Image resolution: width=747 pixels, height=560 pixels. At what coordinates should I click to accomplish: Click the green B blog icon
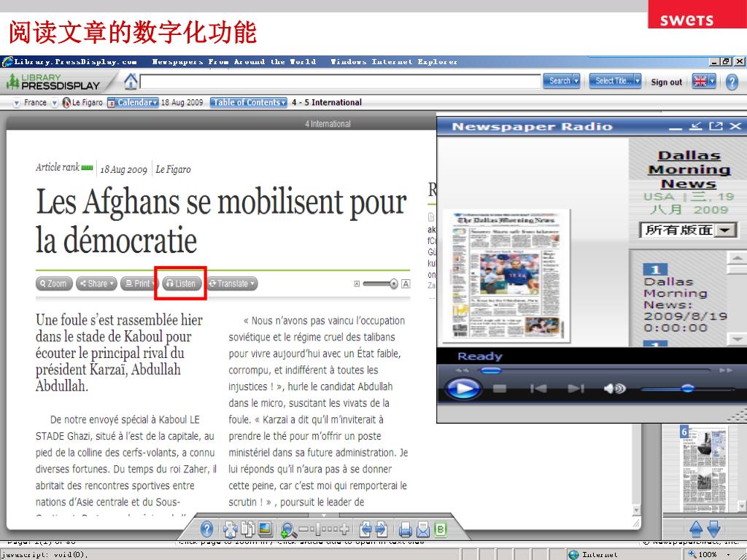tap(441, 529)
